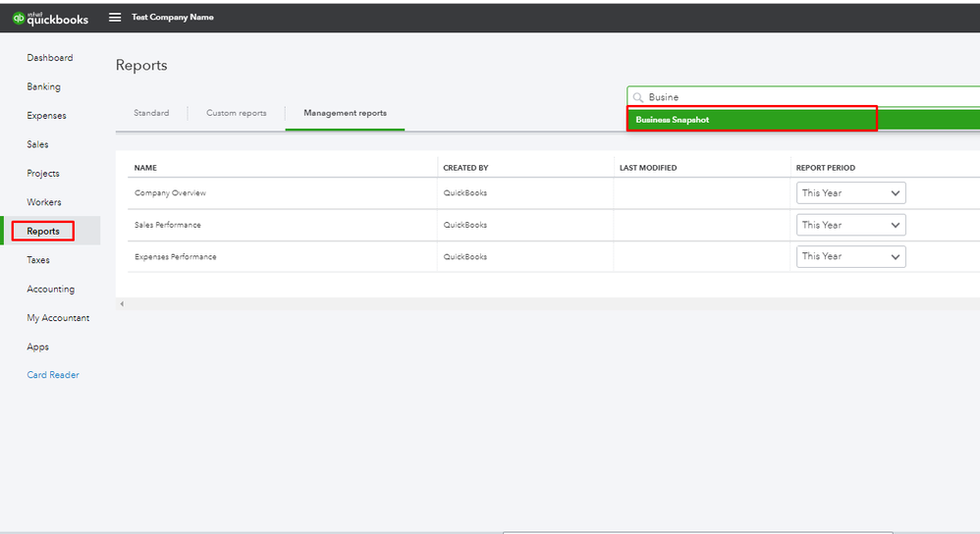Click QuickBooks in the Company Overview row

(x=465, y=193)
